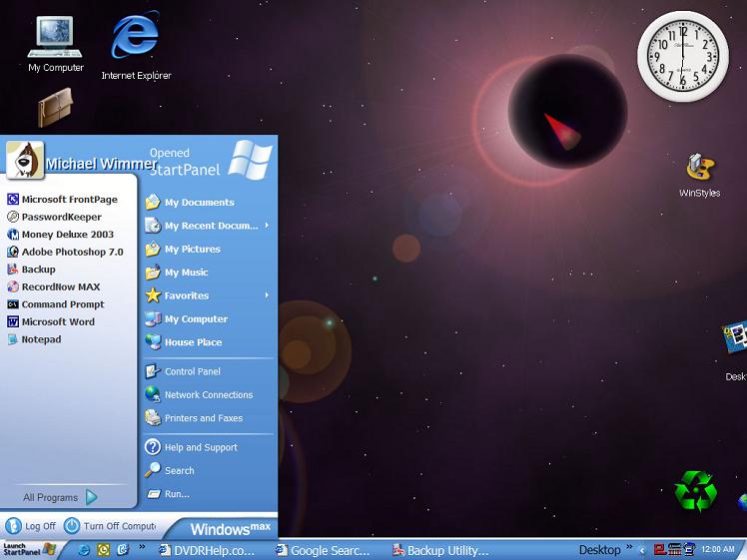The width and height of the screenshot is (747, 560).
Task: Switch to the Backup Utility... taskbar window
Action: [439, 550]
